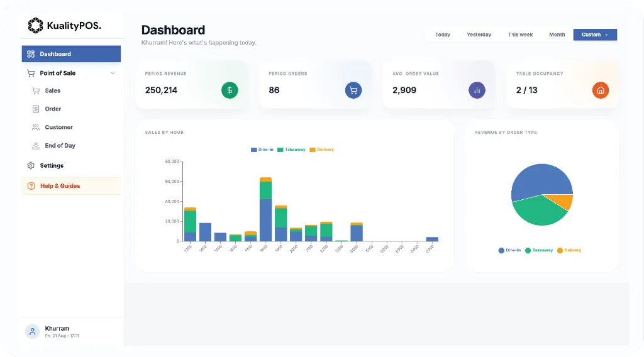Toggle Takeaway in bar chart legend
Screen dimensions: 644x357
pyautogui.click(x=292, y=150)
